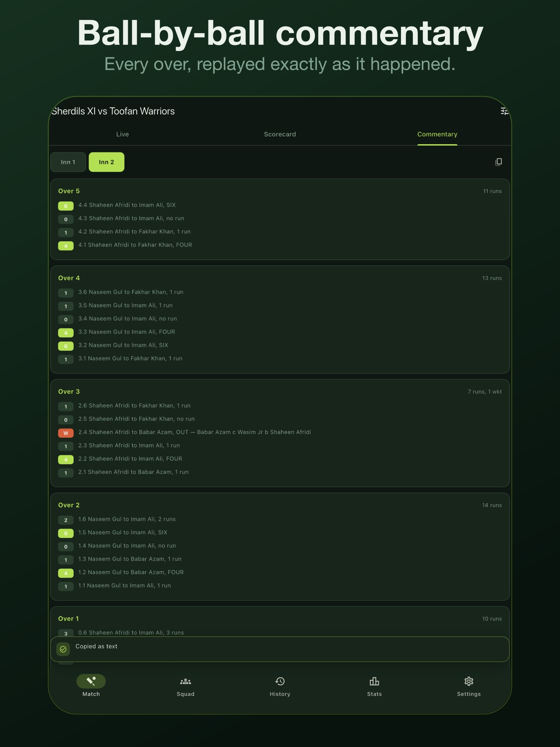The image size is (560, 747).
Task: Click the '7 runs, 1 wkt' summary
Action: click(x=484, y=392)
